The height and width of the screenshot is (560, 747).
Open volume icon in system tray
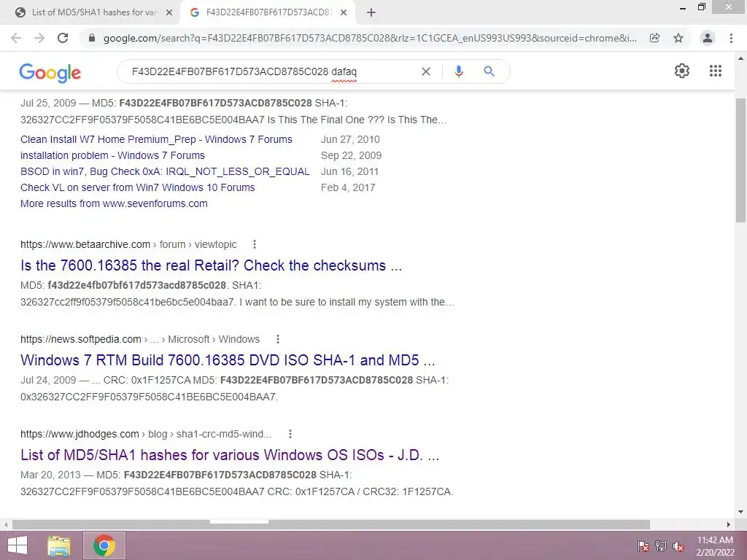pyautogui.click(x=678, y=546)
